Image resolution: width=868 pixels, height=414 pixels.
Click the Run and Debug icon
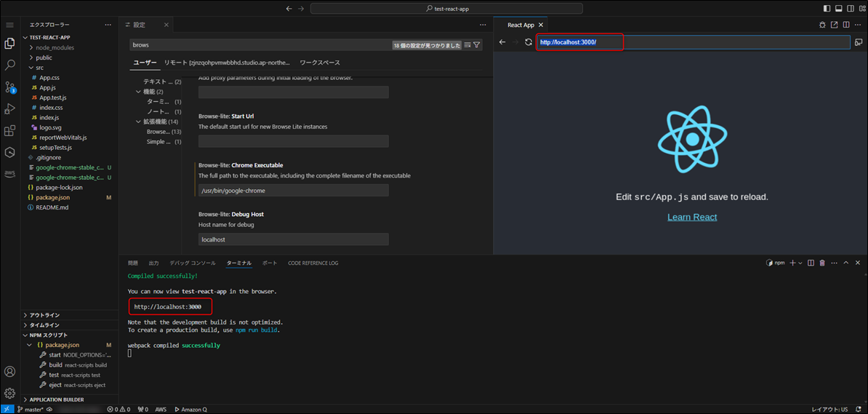tap(10, 109)
